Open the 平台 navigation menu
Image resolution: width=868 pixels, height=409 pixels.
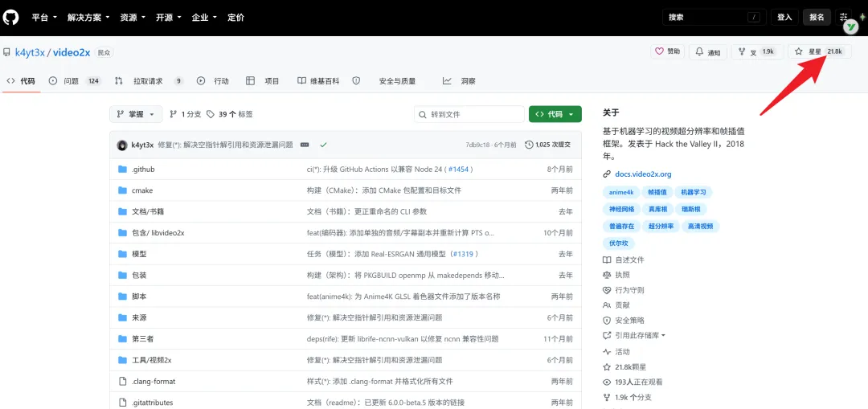point(44,17)
